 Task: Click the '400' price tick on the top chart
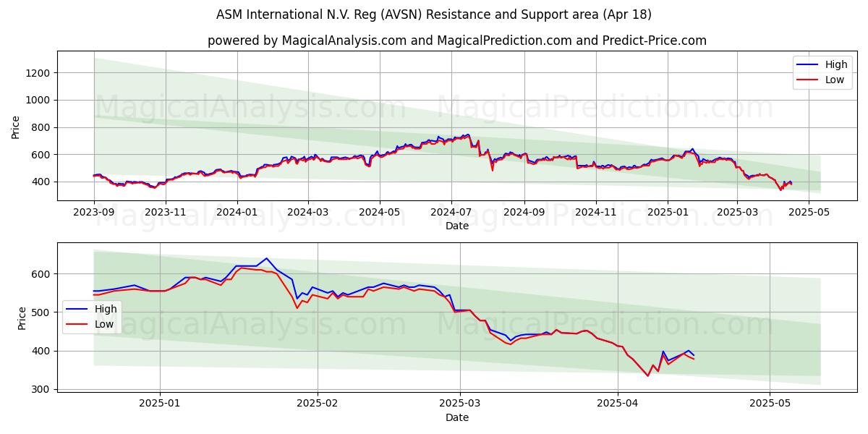click(42, 182)
